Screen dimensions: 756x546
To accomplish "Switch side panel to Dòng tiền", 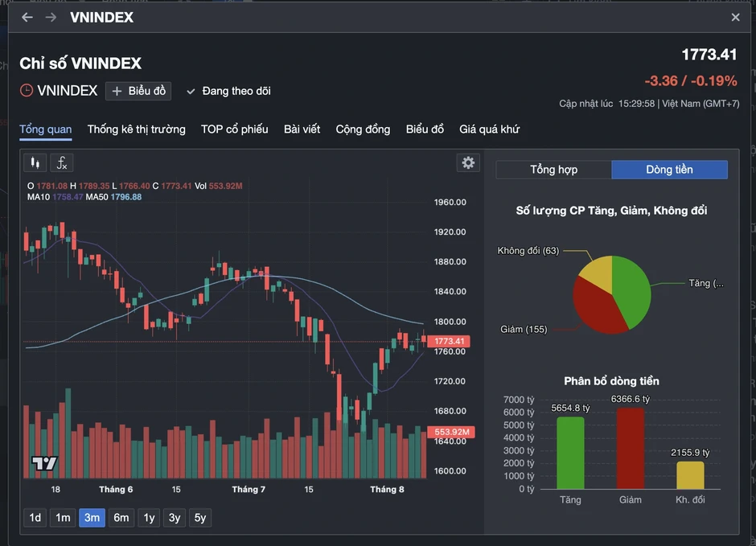I will (x=670, y=170).
